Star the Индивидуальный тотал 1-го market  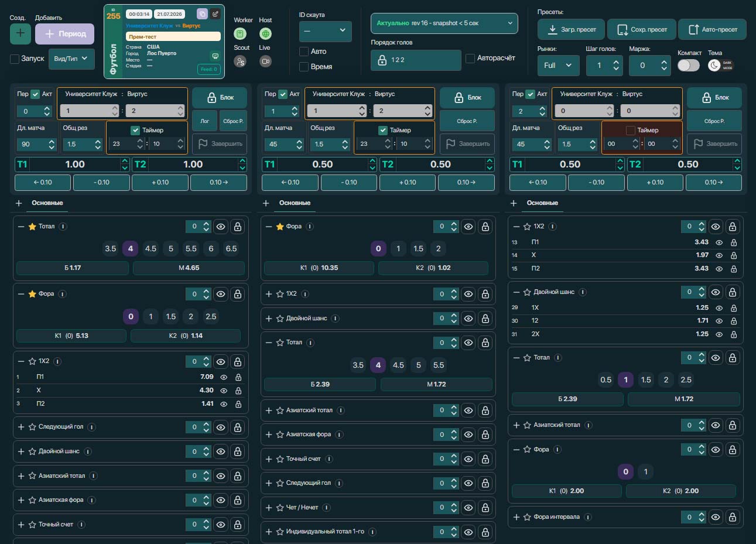click(280, 532)
